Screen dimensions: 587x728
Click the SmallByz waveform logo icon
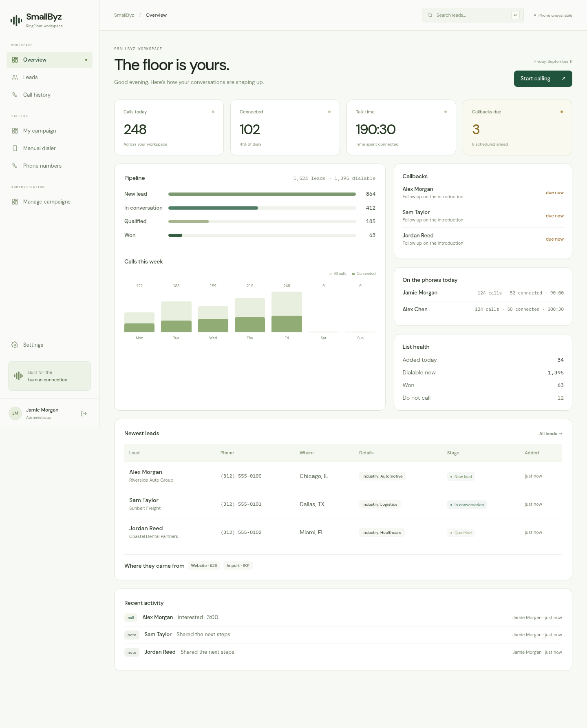(16, 20)
